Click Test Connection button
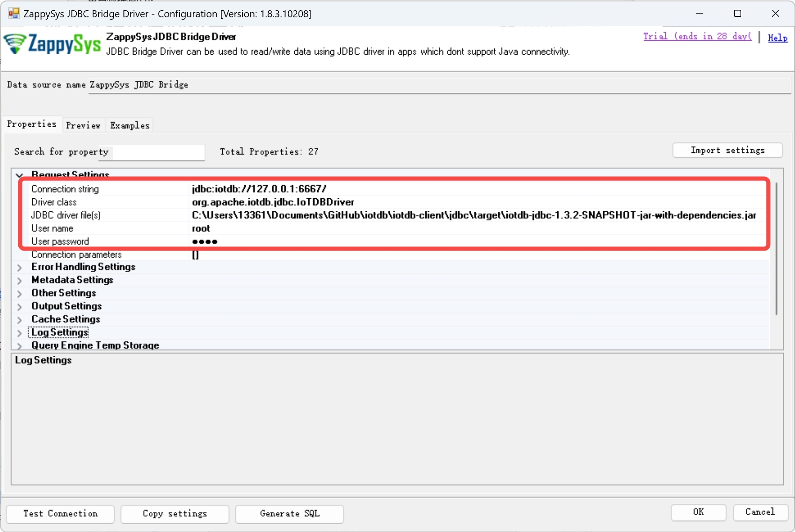The height and width of the screenshot is (532, 795). point(60,513)
